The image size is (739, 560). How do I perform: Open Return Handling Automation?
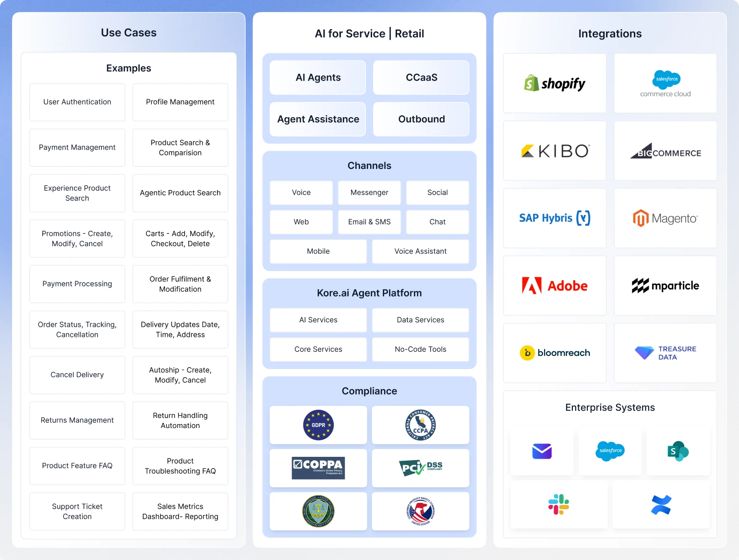[180, 420]
